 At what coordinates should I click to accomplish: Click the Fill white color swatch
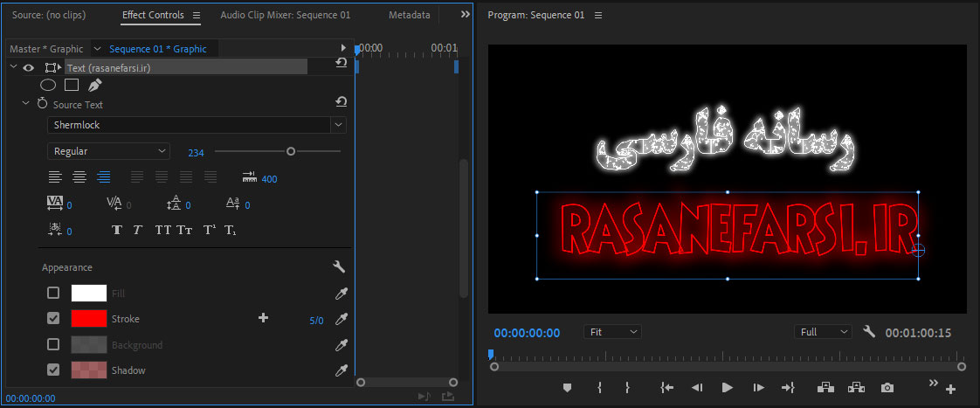coord(89,293)
